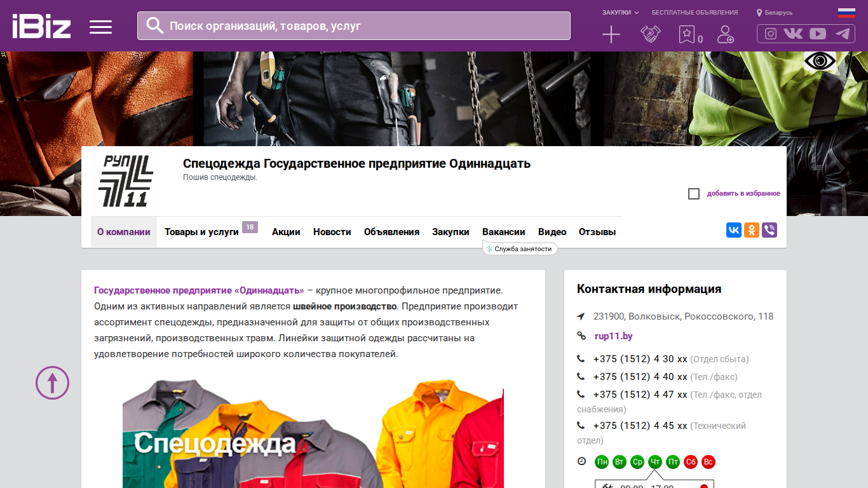Viewport: 868px width, 488px height.
Task: Click the 'Контактная информация' heading
Action: [649, 289]
